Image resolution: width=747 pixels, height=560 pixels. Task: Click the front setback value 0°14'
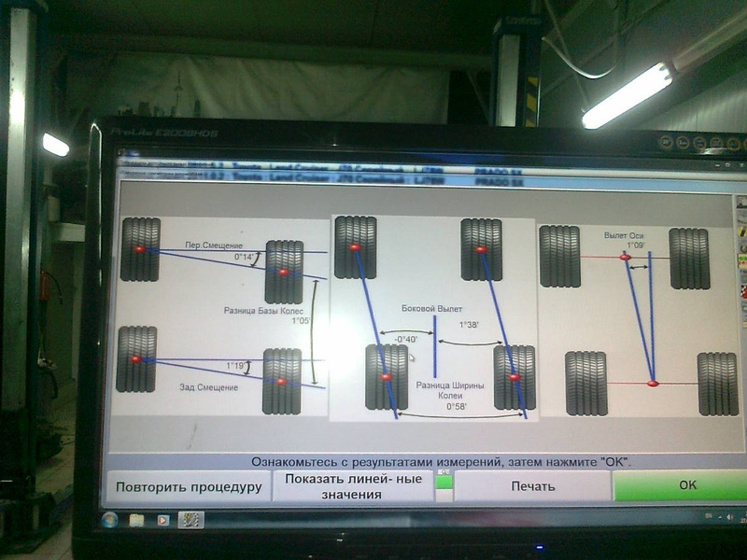(x=244, y=257)
